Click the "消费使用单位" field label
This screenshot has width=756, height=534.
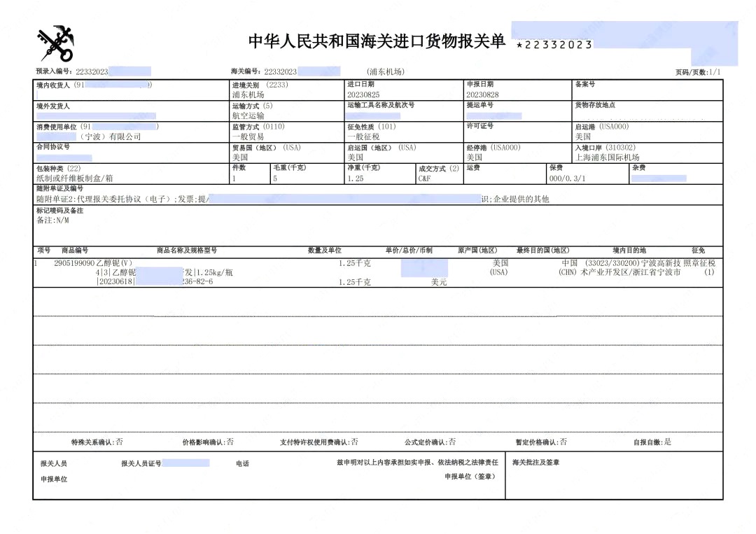tap(57, 127)
